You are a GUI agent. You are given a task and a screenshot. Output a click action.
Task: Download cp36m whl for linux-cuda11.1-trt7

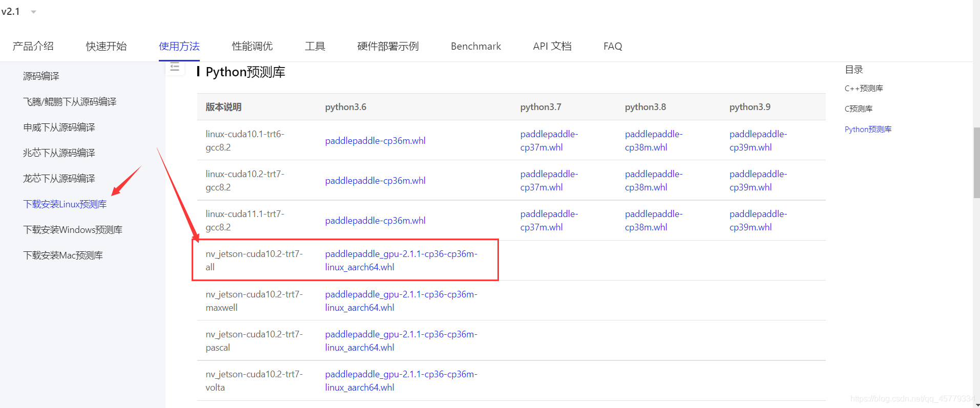tap(376, 221)
